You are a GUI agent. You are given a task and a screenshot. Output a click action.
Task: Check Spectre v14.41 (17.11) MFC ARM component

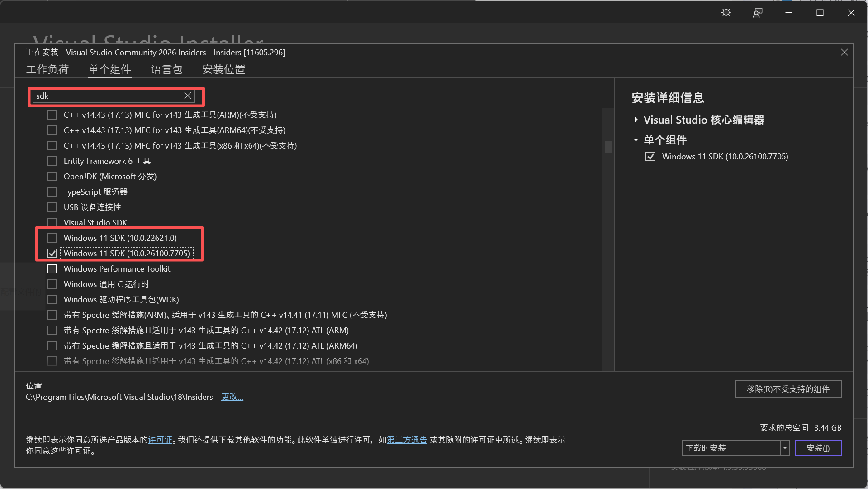[52, 315]
